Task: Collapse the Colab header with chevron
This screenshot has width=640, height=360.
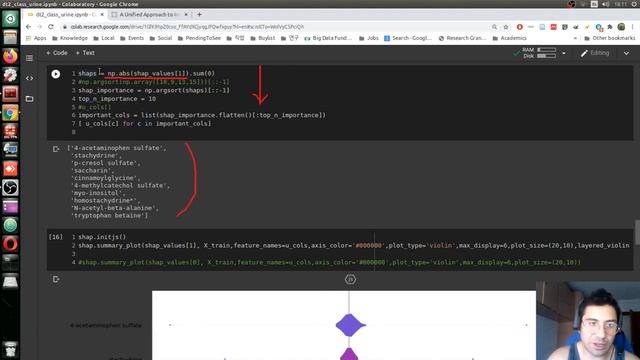Action: click(626, 53)
